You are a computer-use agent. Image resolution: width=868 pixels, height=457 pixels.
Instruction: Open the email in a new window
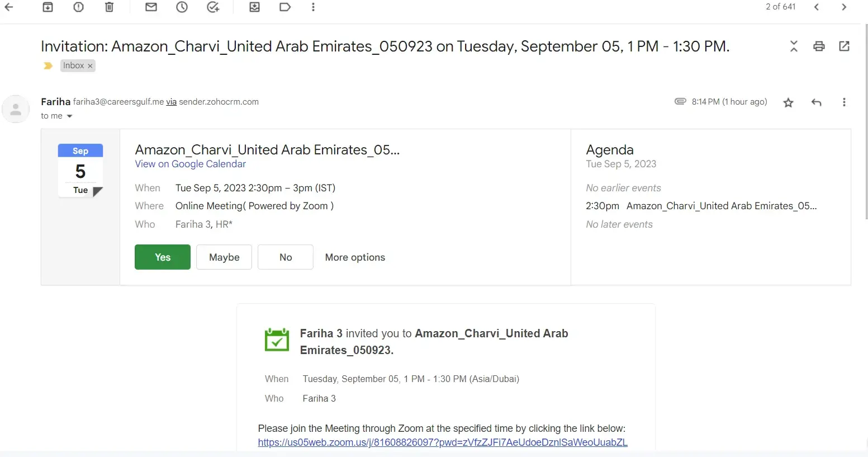844,46
